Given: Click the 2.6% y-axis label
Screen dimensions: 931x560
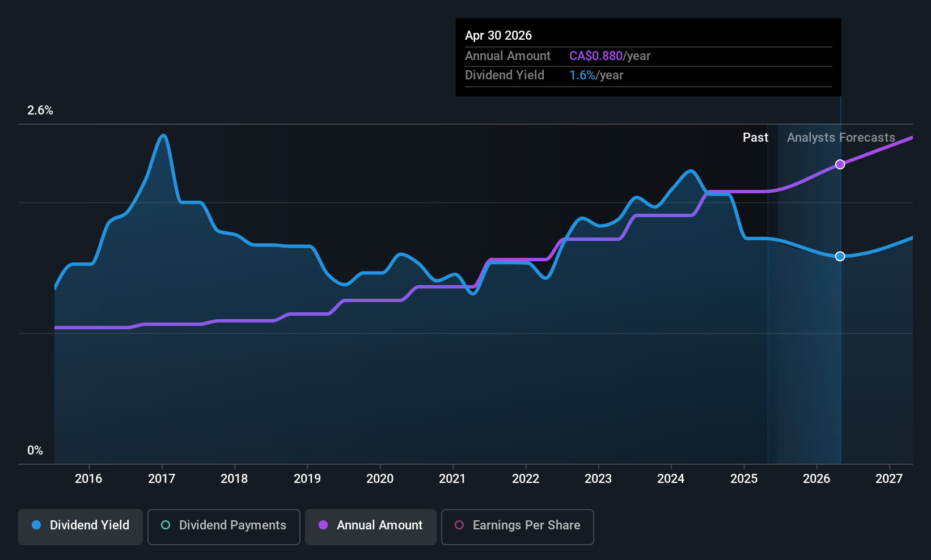Looking at the screenshot, I should [40, 111].
